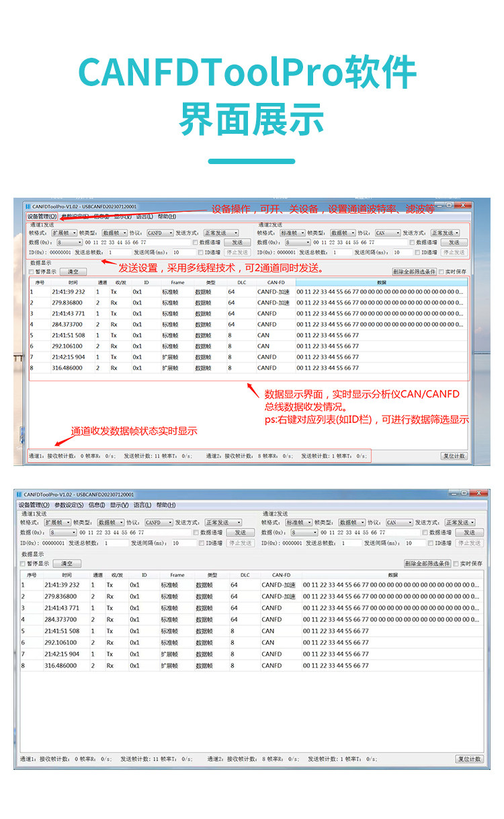
Task: Select row 6 time 292.106100, unannotated window
Action: click(60, 642)
